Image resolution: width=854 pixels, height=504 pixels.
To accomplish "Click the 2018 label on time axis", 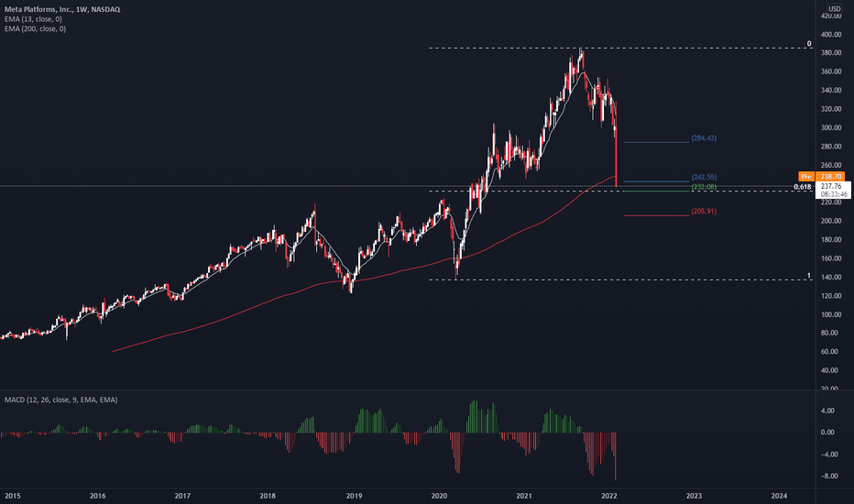I will [268, 496].
